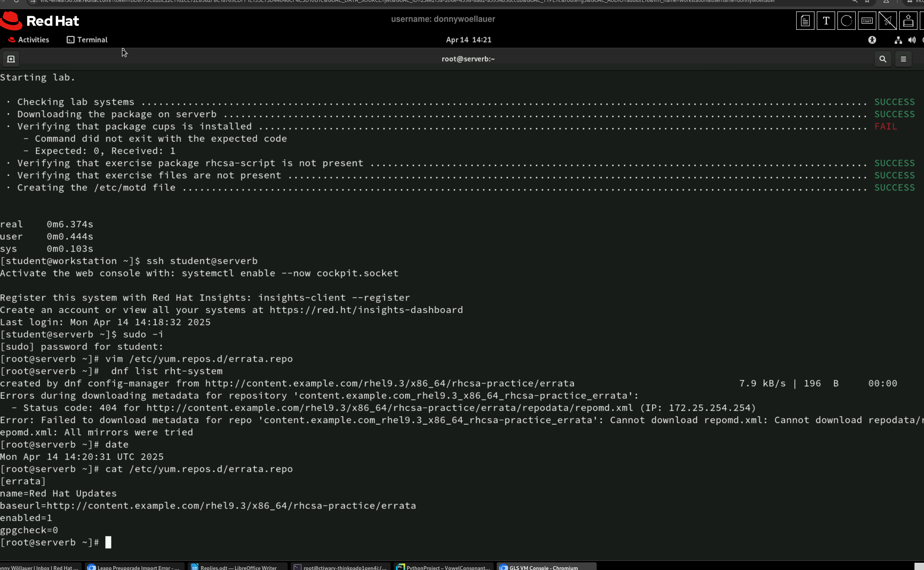
Task: Open the on-screen keyboard icon
Action: point(867,21)
